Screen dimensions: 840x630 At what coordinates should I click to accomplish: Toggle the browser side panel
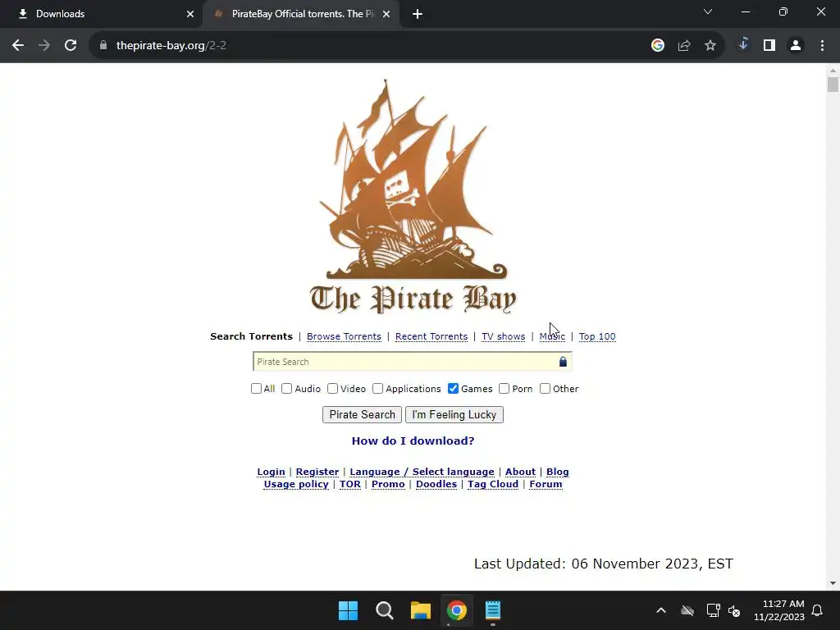769,46
